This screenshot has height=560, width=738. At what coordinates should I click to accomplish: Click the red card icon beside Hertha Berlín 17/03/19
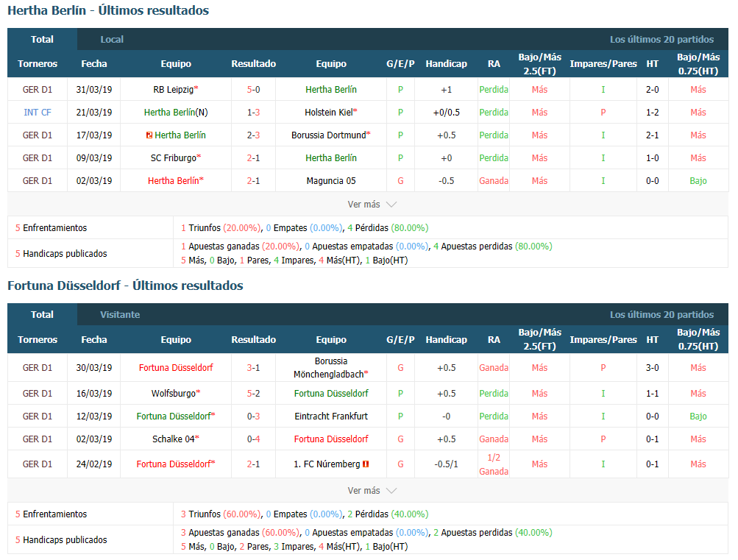149,135
